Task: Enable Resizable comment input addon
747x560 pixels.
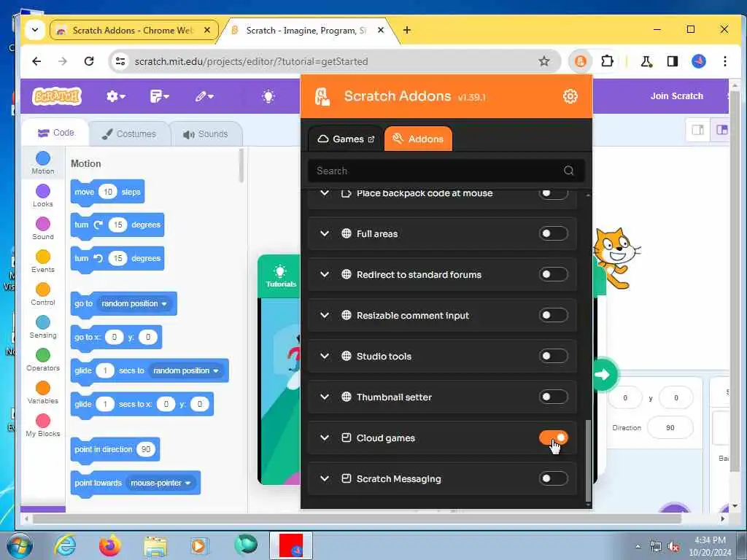Action: pos(553,315)
